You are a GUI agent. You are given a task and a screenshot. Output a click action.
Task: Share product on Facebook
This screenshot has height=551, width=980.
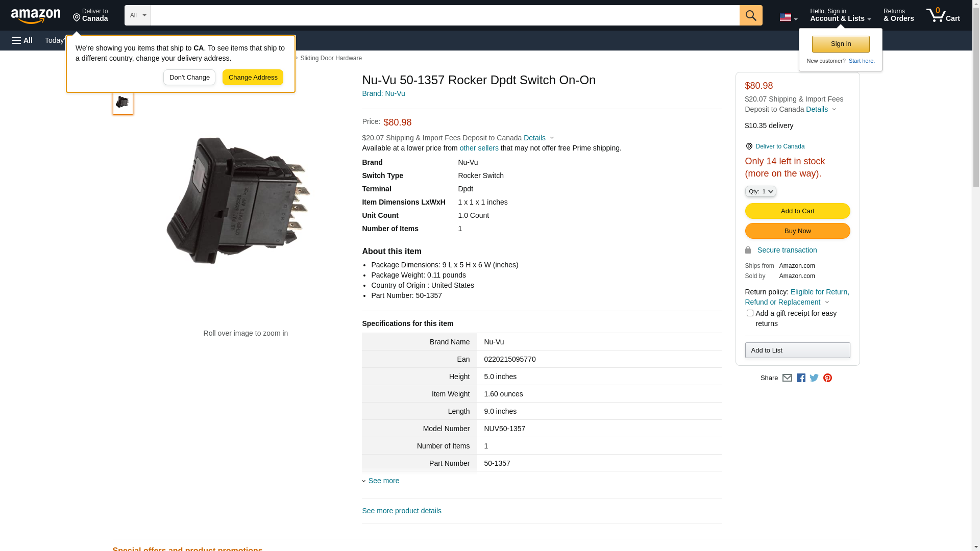[801, 378]
